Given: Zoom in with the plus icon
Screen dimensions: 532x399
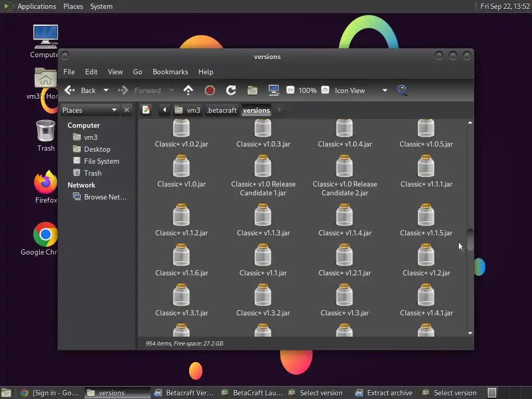Looking at the screenshot, I should [325, 90].
